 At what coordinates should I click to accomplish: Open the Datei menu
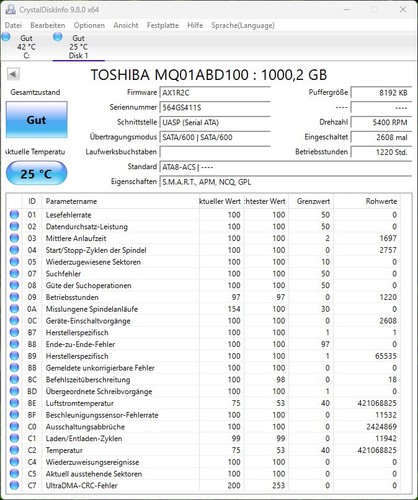pyautogui.click(x=13, y=25)
